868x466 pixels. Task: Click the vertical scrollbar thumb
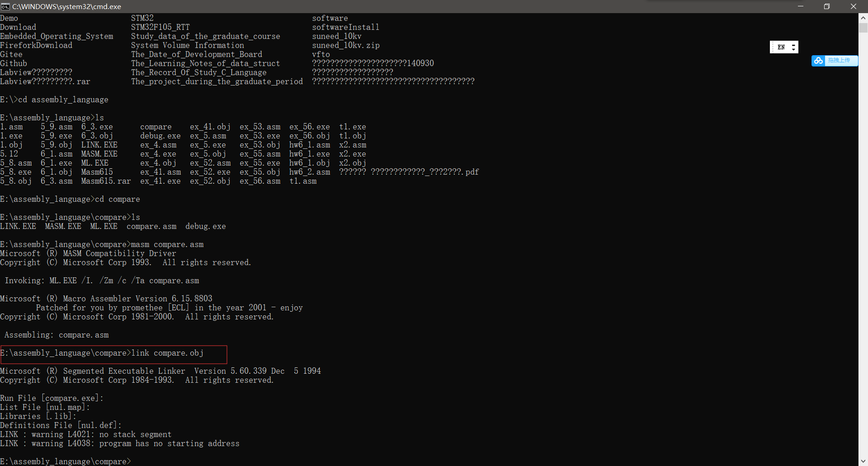click(863, 28)
